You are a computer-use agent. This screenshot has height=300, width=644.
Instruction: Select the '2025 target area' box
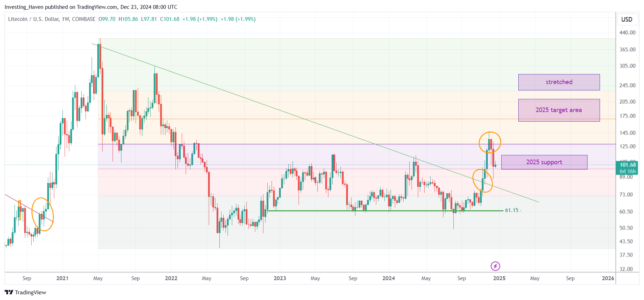[559, 110]
